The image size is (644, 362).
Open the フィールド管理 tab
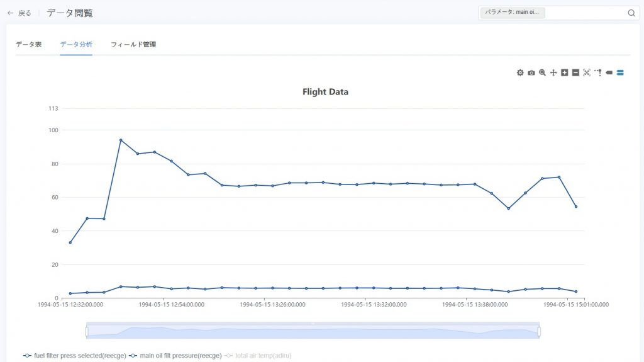133,45
